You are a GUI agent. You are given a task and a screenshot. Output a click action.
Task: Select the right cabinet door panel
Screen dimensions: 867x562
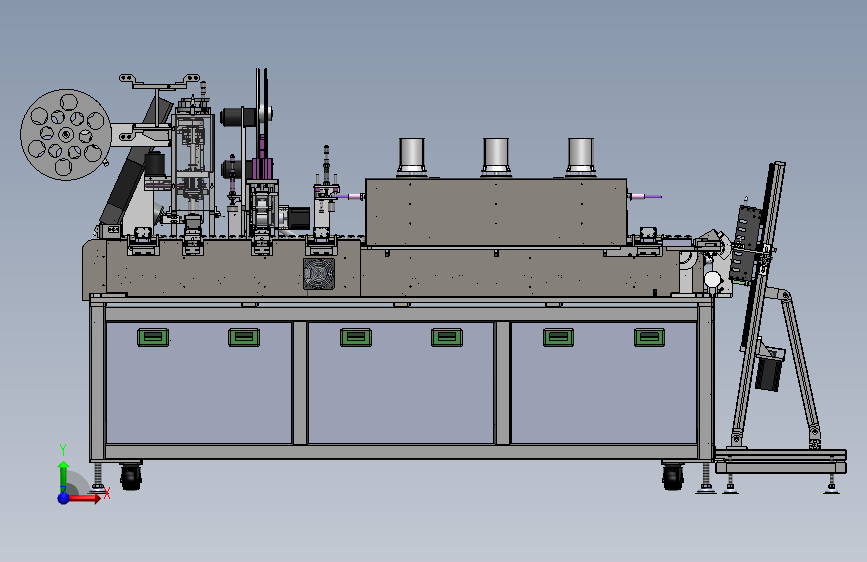(x=604, y=383)
